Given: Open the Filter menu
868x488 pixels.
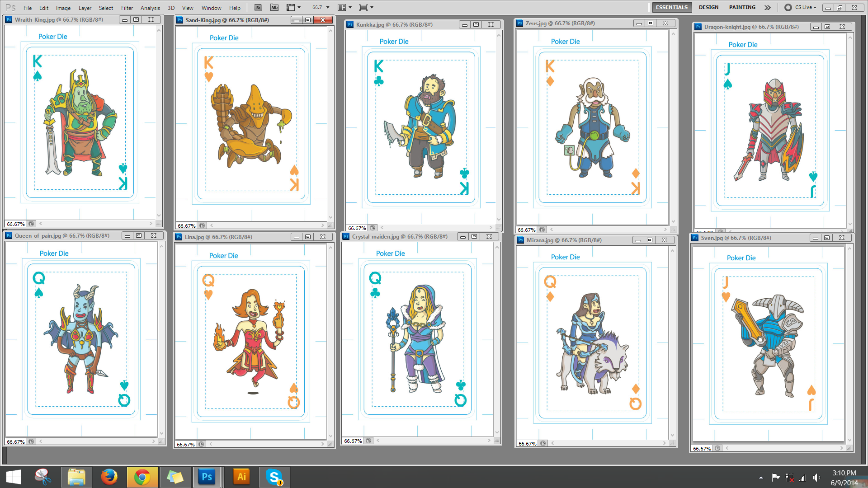Looking at the screenshot, I should tap(127, 8).
